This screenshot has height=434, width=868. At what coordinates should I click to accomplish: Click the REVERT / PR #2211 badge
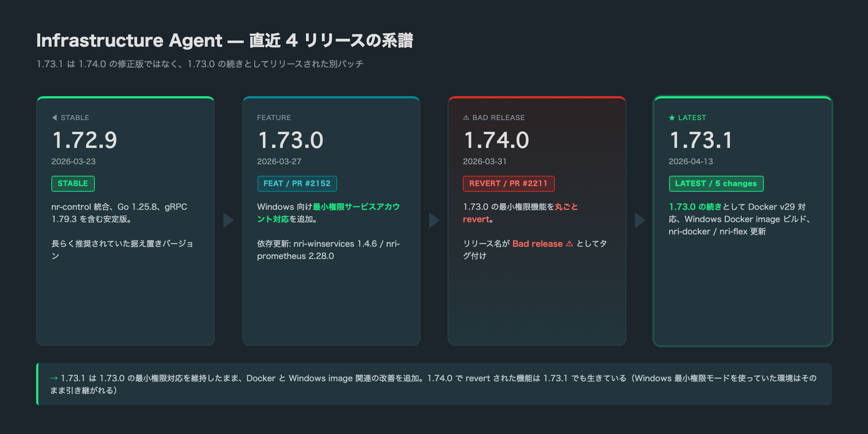tap(509, 184)
